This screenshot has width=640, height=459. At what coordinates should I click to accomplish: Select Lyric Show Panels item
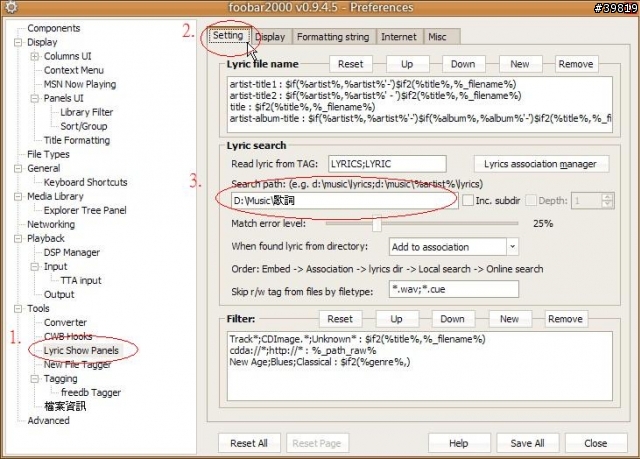(81, 350)
